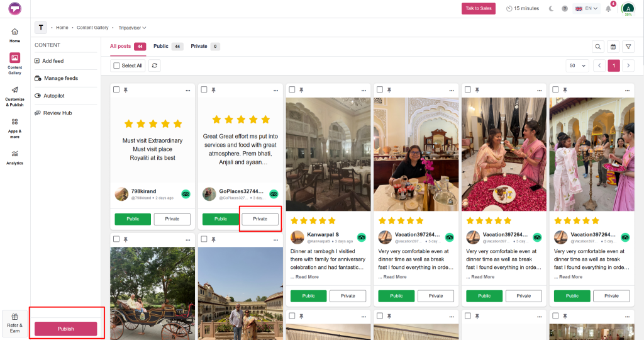Image resolution: width=644 pixels, height=340 pixels.
Task: Pin the 798kirand review post
Action: (x=126, y=89)
